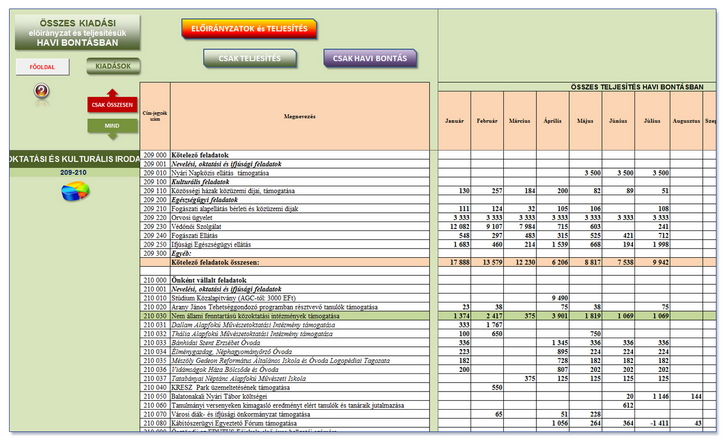
Task: Click the 209-210 range label
Action: point(73,172)
